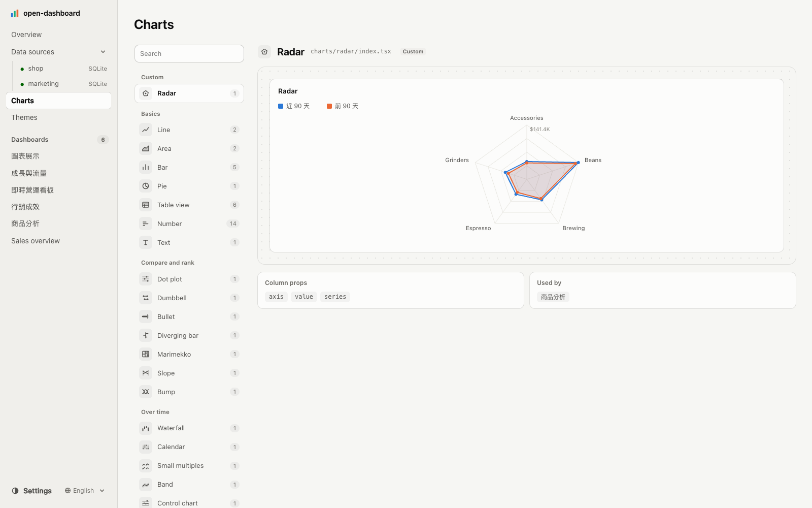This screenshot has height=508, width=812.
Task: Select the Table view icon
Action: pos(146,205)
